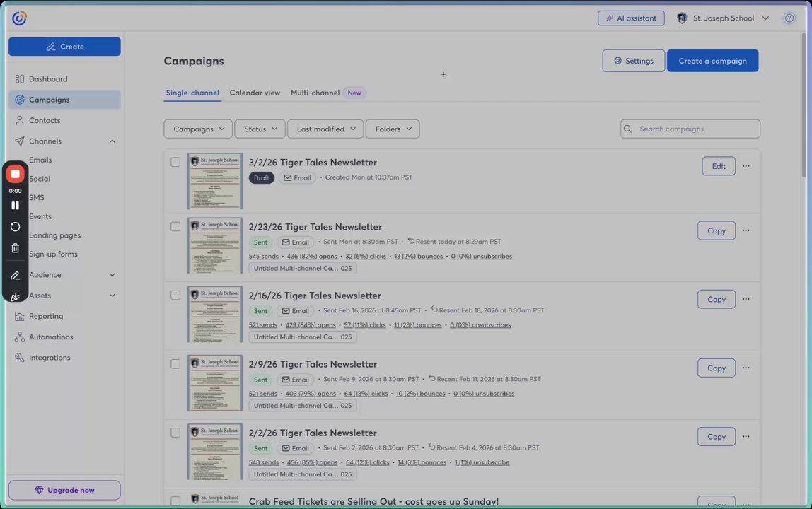Switch to the Multi-channel tab
Image resolution: width=812 pixels, height=509 pixels.
[315, 93]
